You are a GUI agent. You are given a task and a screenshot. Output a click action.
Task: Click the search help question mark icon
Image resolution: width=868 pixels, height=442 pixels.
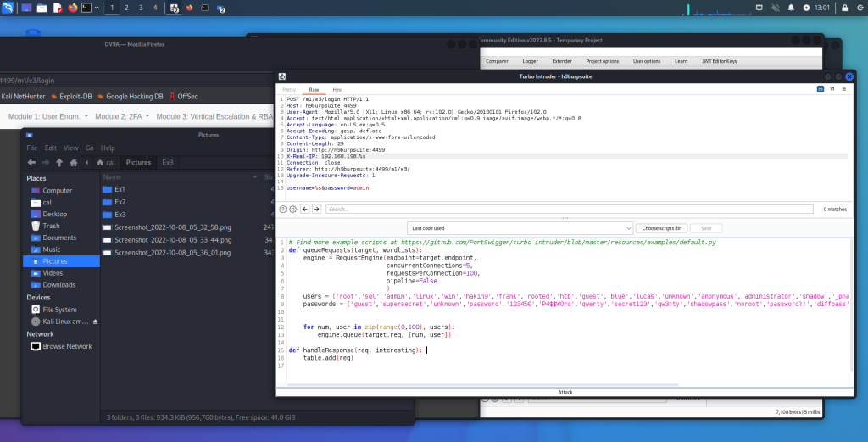pyautogui.click(x=283, y=210)
